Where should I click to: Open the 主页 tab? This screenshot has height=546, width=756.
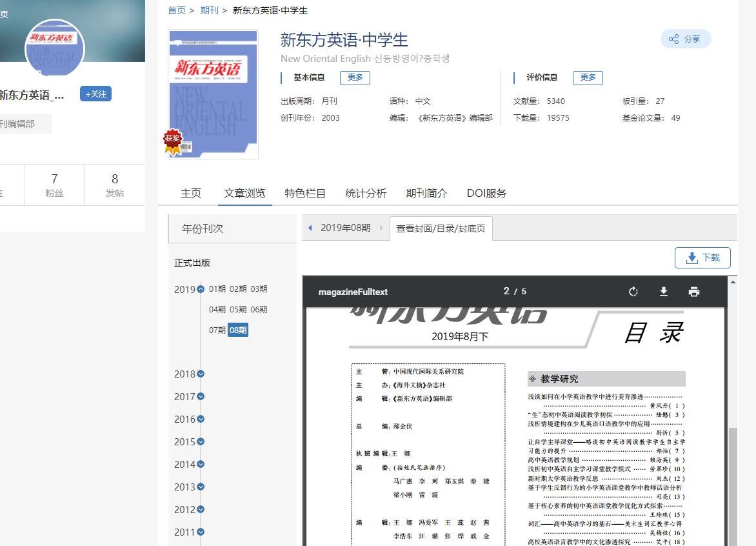pos(190,194)
